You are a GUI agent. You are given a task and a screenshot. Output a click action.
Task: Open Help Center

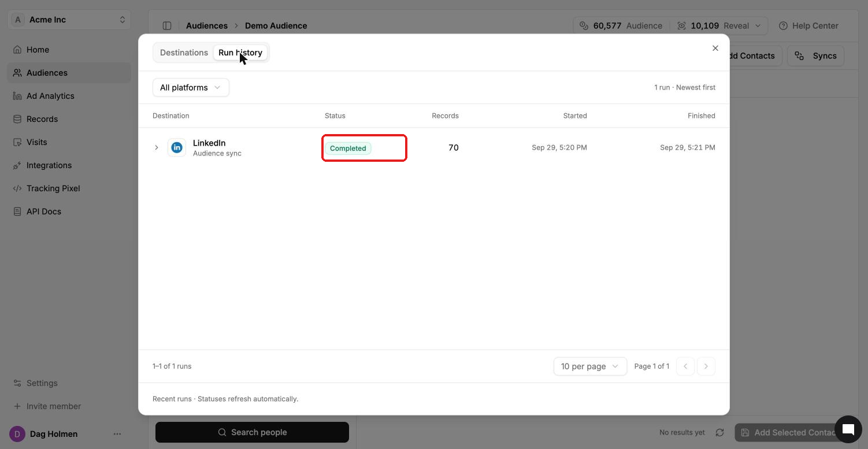[x=808, y=25]
